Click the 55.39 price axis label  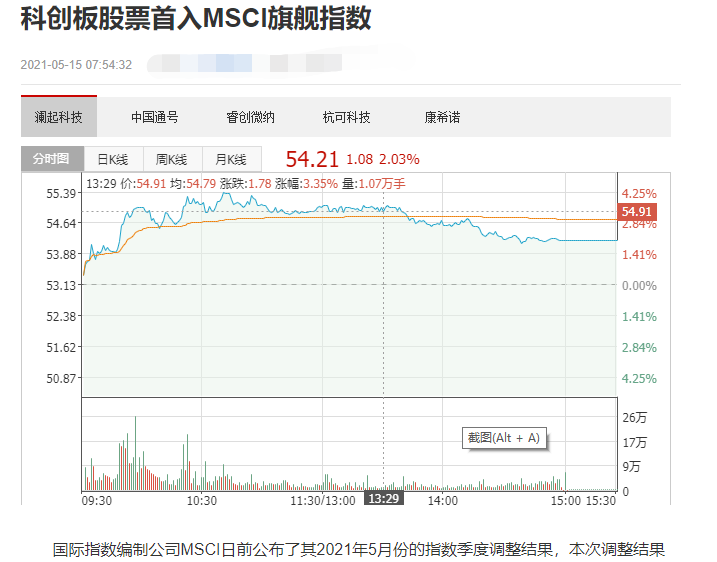point(61,193)
